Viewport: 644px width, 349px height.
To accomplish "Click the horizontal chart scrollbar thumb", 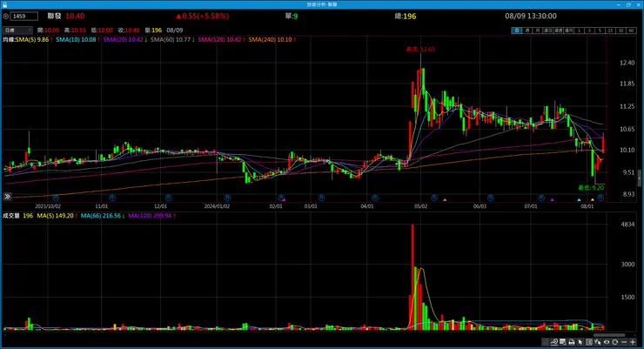I will 609,335.
